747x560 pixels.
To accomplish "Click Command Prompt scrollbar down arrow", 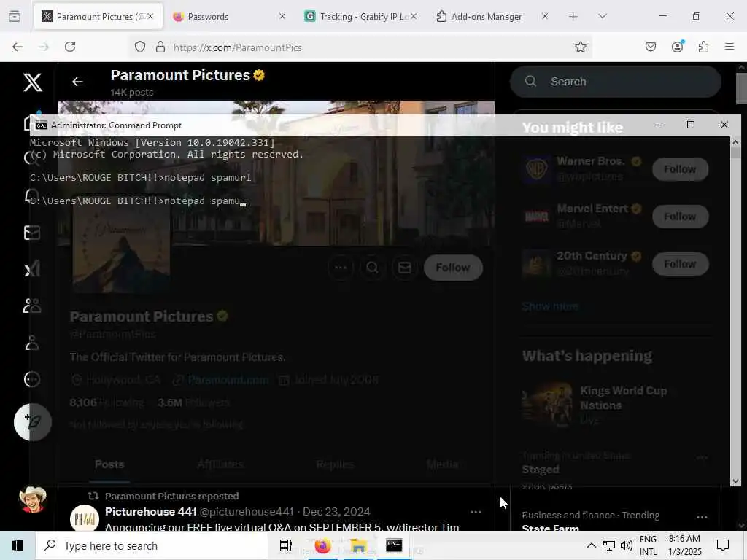I will coord(735,481).
